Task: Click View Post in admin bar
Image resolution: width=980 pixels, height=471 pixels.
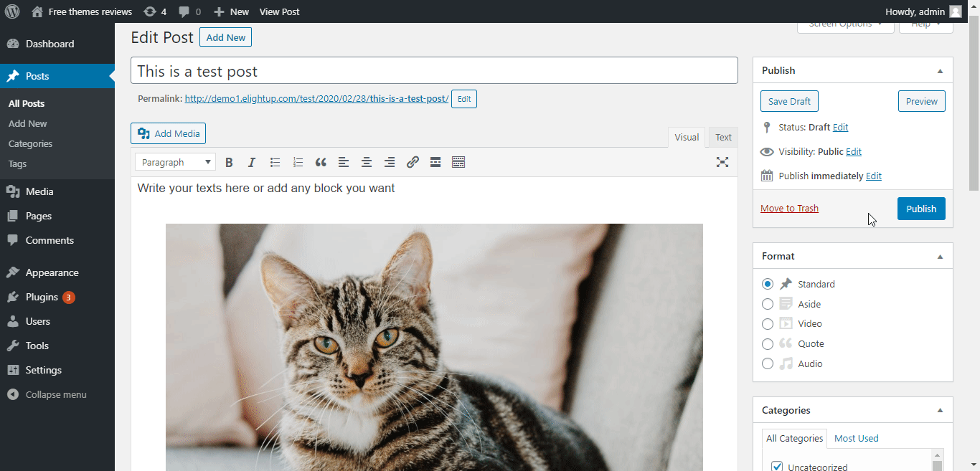Action: click(279, 11)
